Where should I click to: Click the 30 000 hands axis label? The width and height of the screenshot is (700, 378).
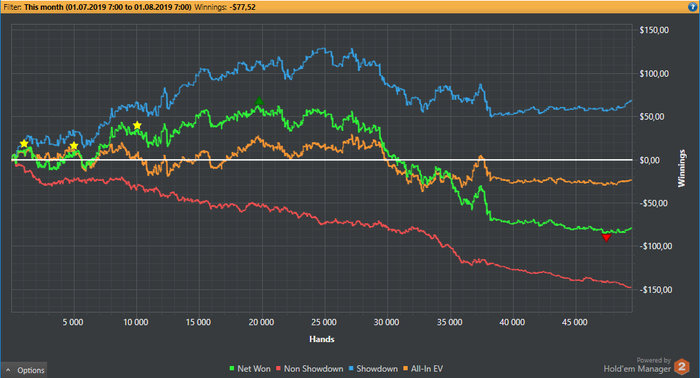[x=387, y=322]
